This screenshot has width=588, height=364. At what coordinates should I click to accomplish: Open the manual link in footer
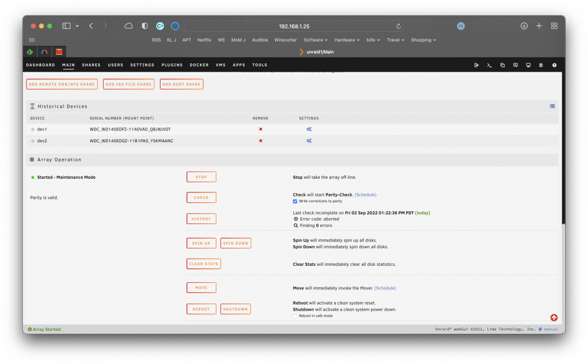(x=551, y=329)
